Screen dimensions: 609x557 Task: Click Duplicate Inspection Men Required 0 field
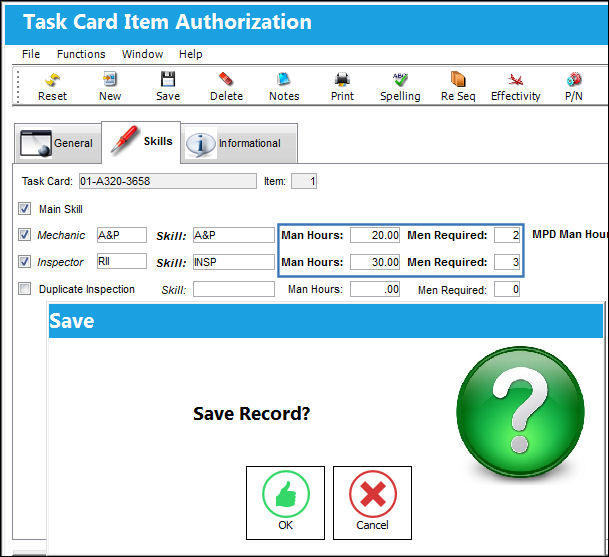507,289
